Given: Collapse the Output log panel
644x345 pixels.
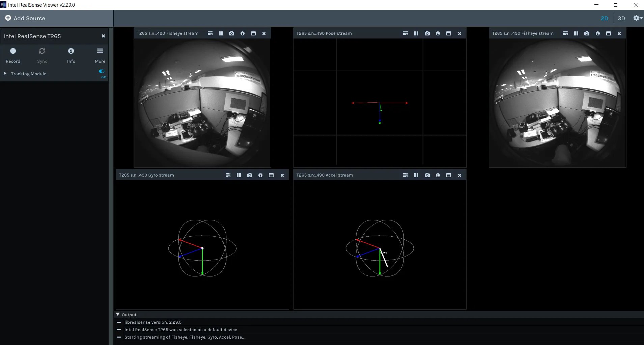Looking at the screenshot, I should coord(118,314).
